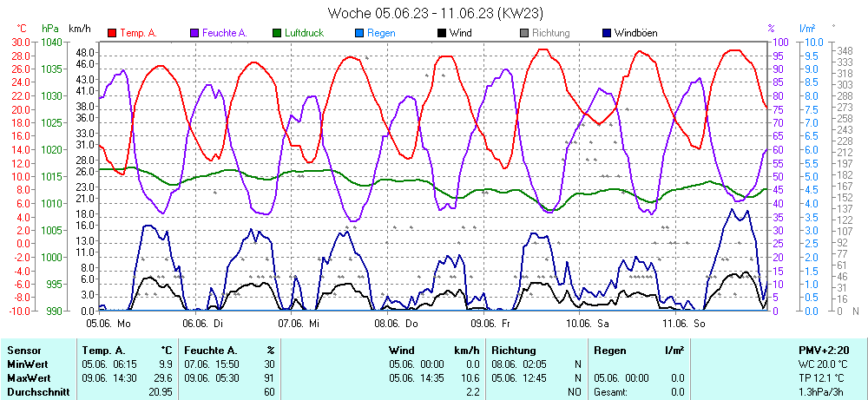Select the 05.06. Mo date marker
The height and width of the screenshot is (400, 868).
click(108, 322)
